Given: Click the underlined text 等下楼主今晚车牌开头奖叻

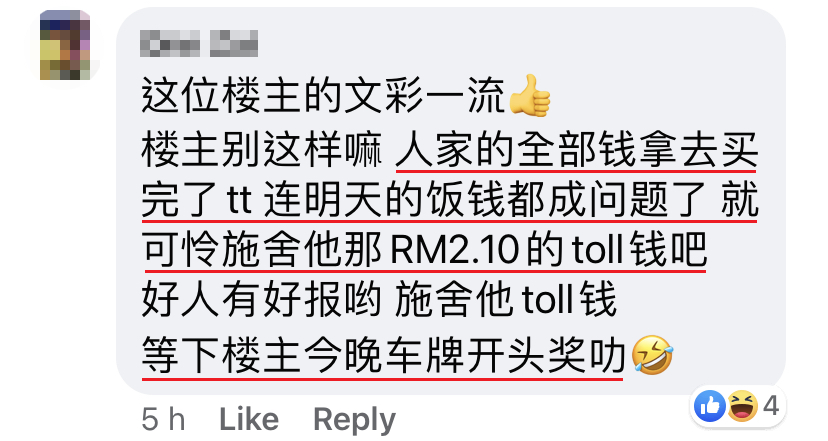Looking at the screenshot, I should 383,355.
